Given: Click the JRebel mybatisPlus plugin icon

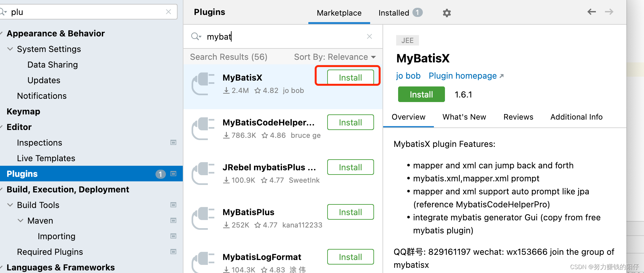Looking at the screenshot, I should click(x=203, y=174).
